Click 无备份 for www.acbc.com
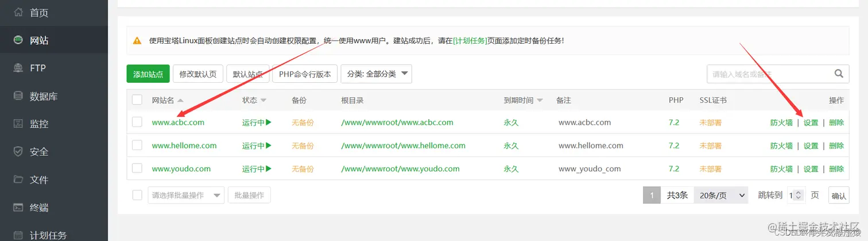 pyautogui.click(x=303, y=122)
